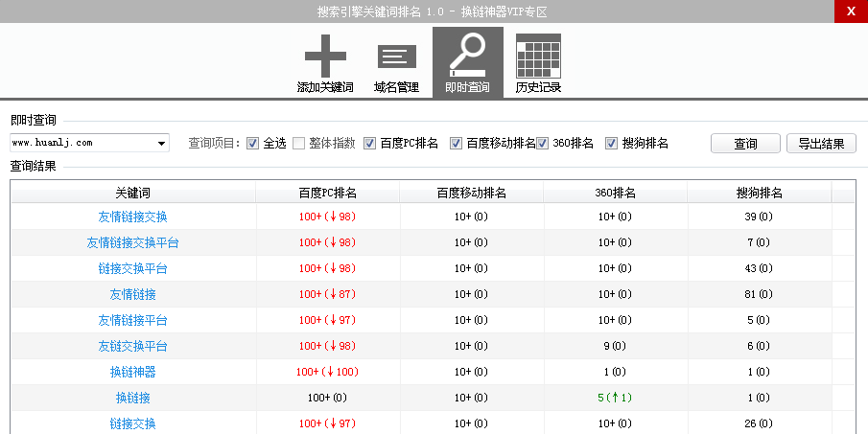Open the 友情链接 keyword link
Screen dimensions: 868x434
click(x=133, y=295)
